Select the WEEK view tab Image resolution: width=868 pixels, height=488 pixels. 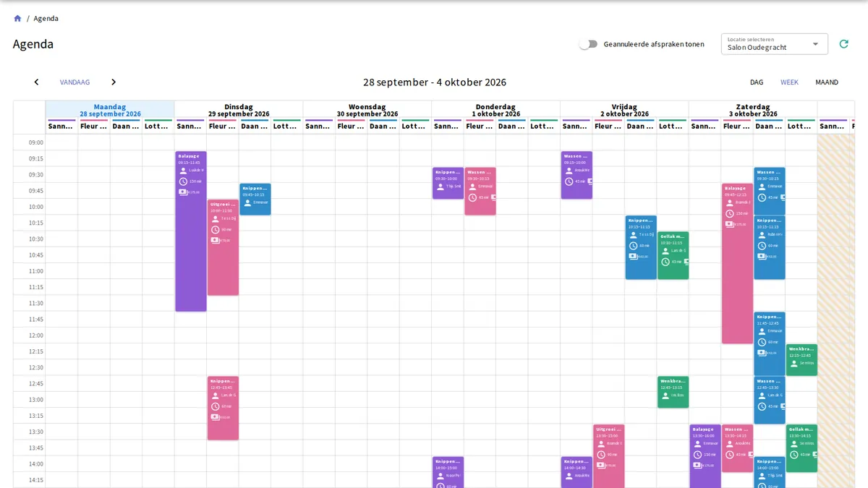pos(789,82)
